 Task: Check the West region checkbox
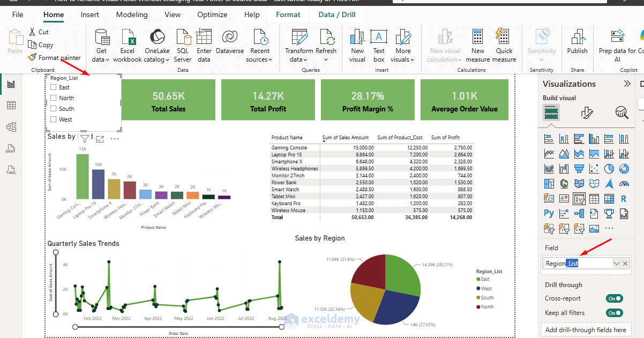pos(54,119)
